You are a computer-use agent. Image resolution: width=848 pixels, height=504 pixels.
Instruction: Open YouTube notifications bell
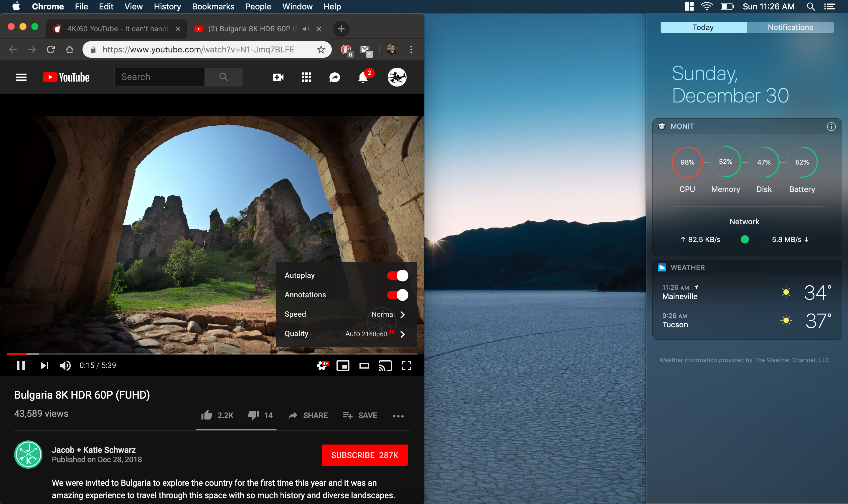pyautogui.click(x=363, y=78)
